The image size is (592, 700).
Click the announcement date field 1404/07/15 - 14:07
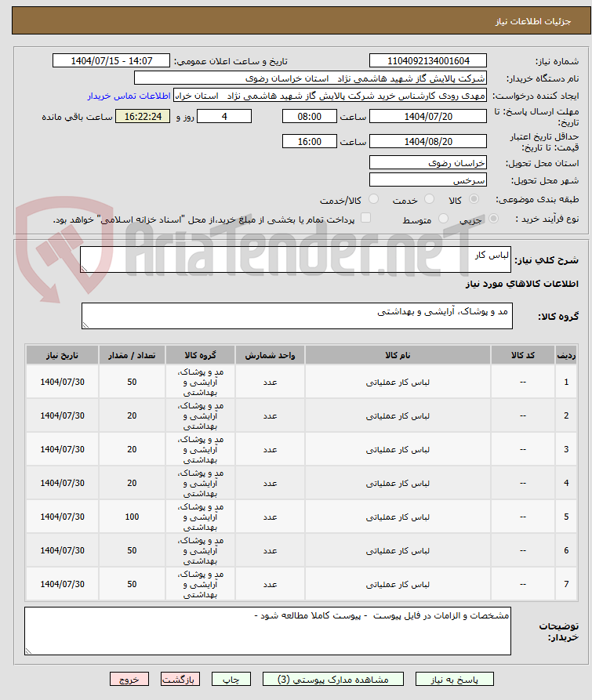pos(111,60)
